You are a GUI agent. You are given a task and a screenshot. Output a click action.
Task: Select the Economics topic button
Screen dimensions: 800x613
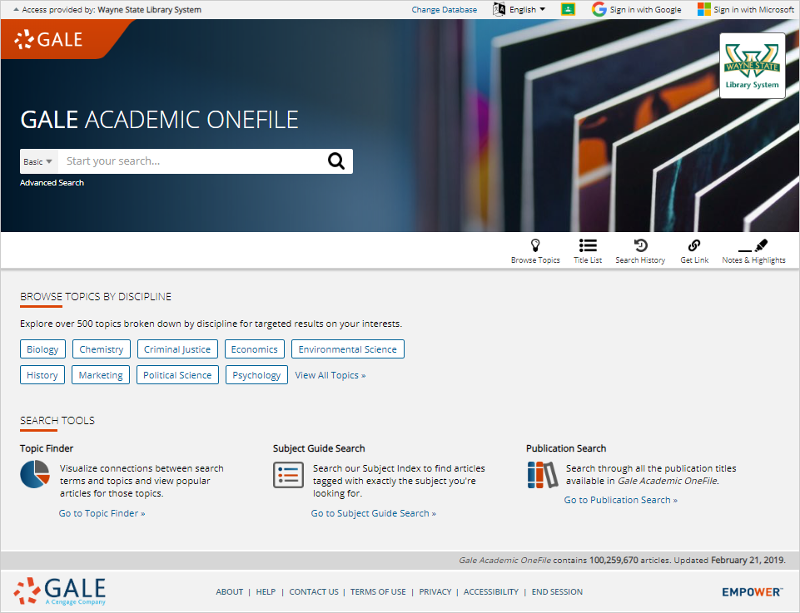click(255, 349)
